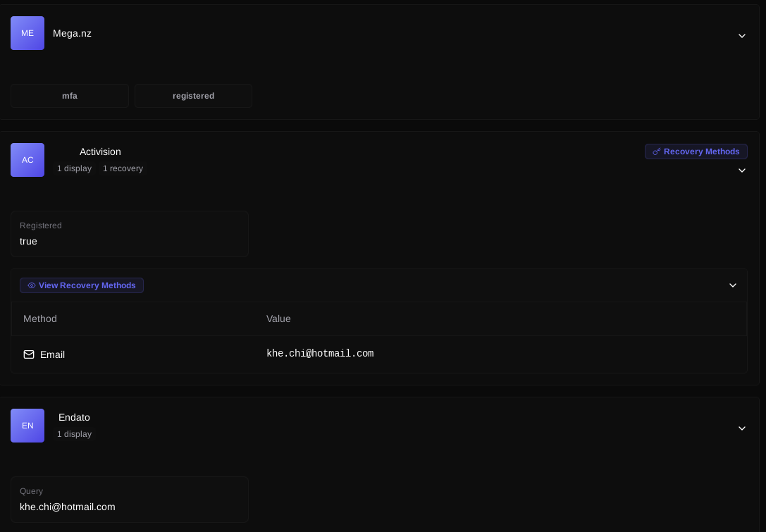Image resolution: width=766 pixels, height=532 pixels.
Task: Click the khe.chi@hotmail.com recovery email value
Action: [x=320, y=353]
